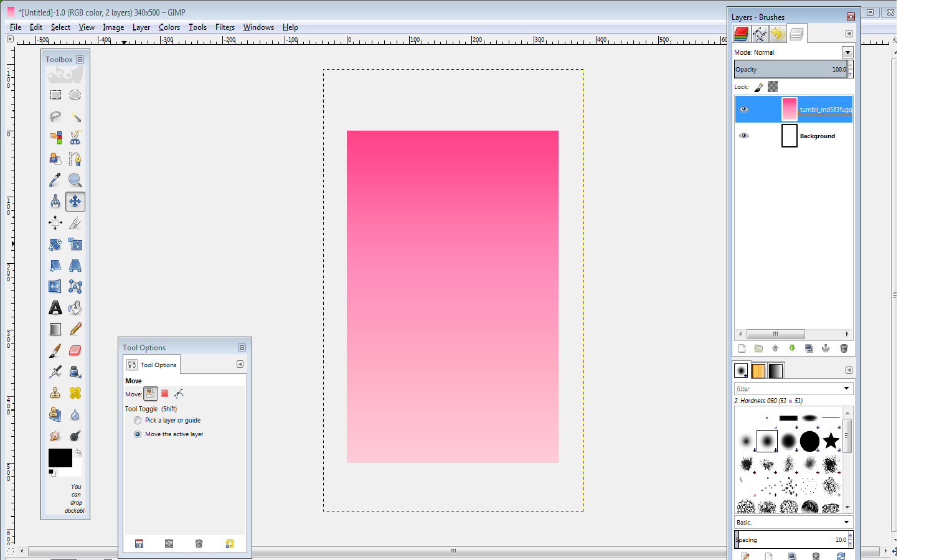The image size is (934, 560).
Task: Open the Layers tab configuration menu
Action: point(849,34)
